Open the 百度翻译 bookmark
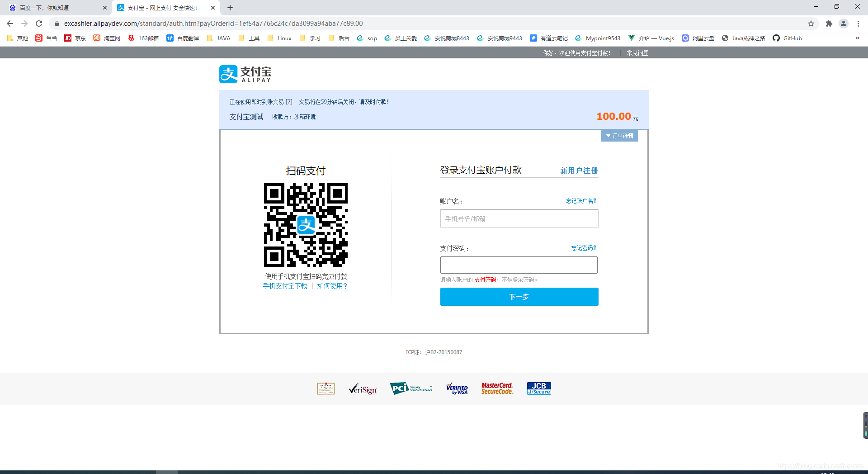 183,38
